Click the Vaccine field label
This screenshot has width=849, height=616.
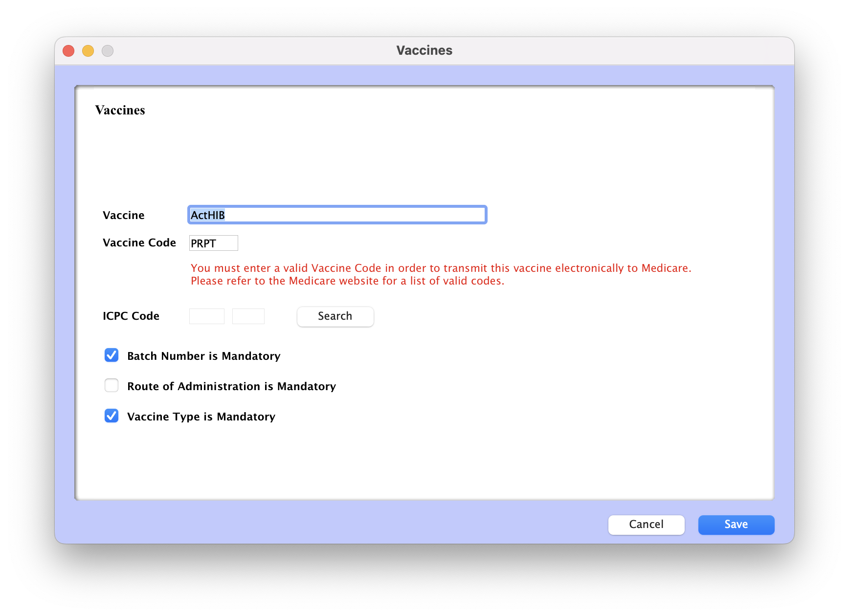point(123,216)
